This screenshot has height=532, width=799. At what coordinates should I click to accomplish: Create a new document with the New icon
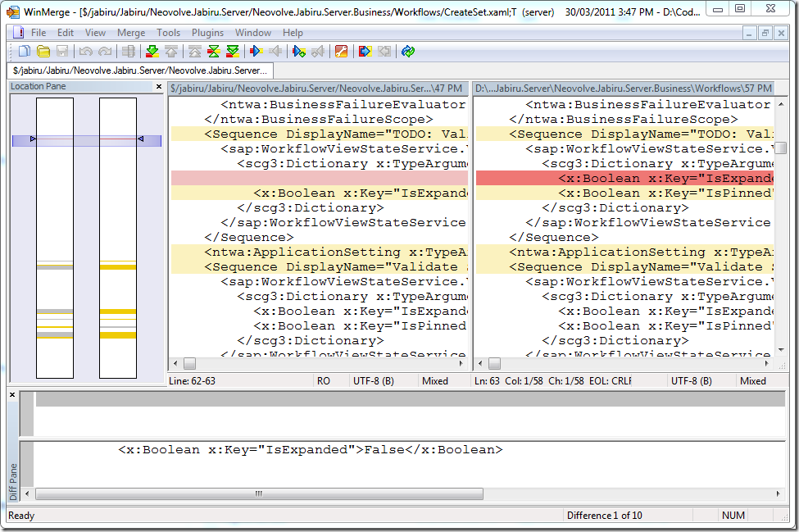(x=24, y=52)
